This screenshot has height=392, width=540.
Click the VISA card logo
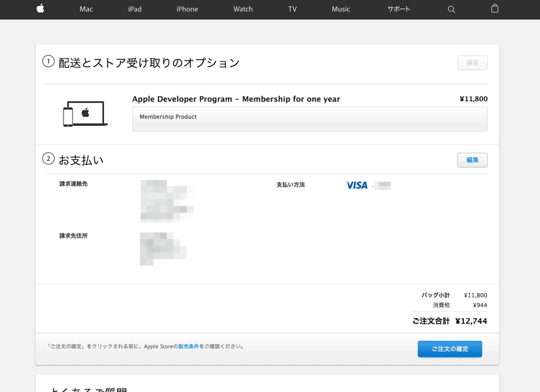pos(356,185)
